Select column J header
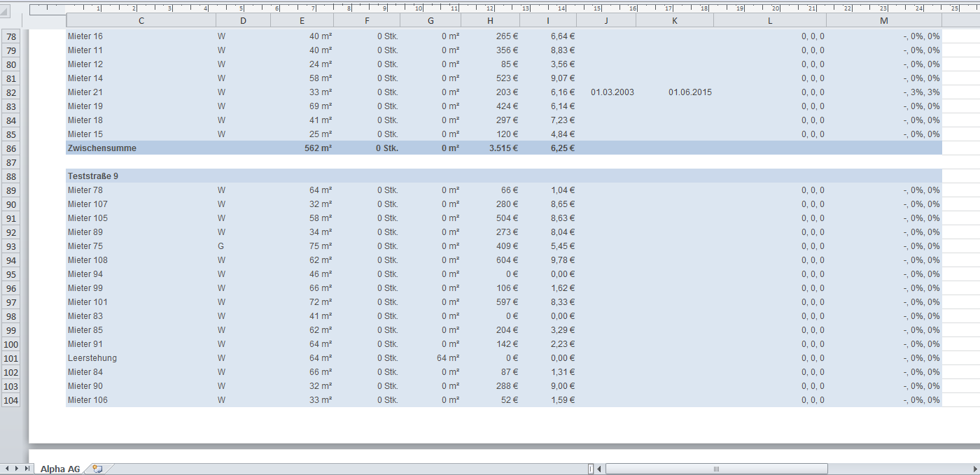Screen dimensions: 980x475 click(x=606, y=21)
